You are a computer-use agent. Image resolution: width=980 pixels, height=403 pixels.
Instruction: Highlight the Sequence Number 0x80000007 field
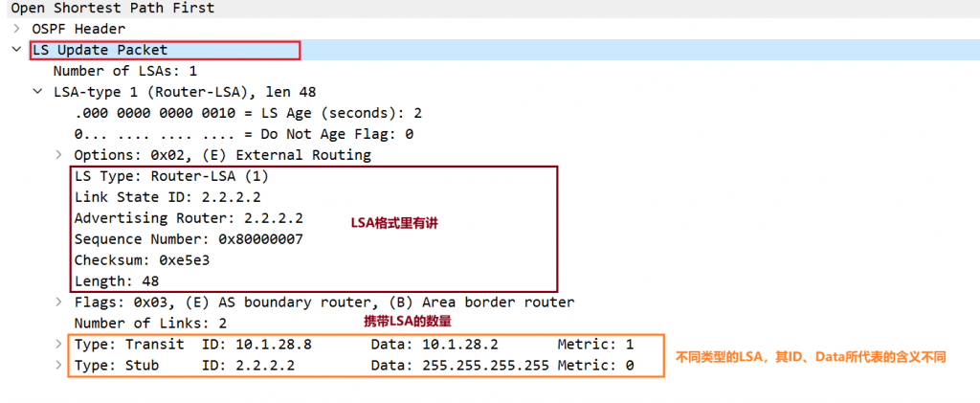[189, 239]
